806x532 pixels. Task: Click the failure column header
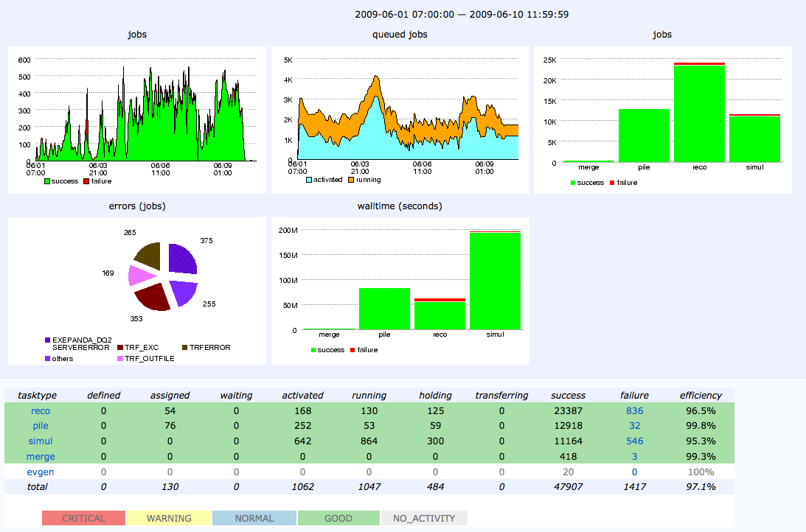634,396
